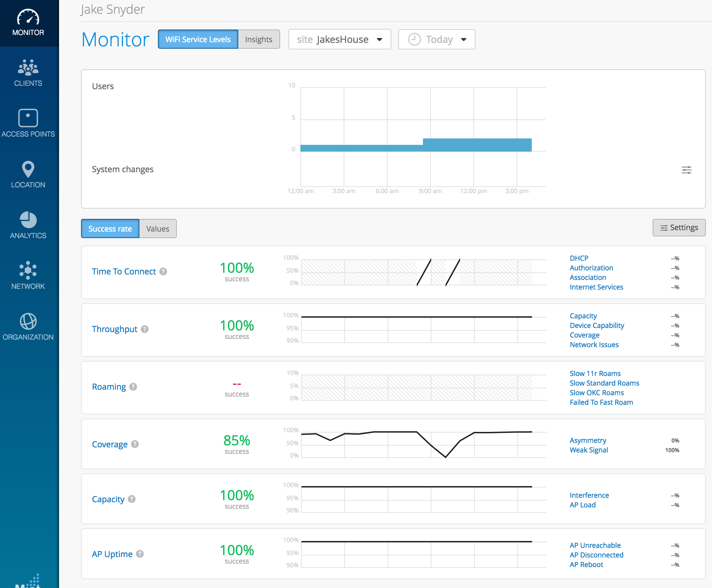712x588 pixels.
Task: Click the Users chart blue bar
Action: (477, 145)
